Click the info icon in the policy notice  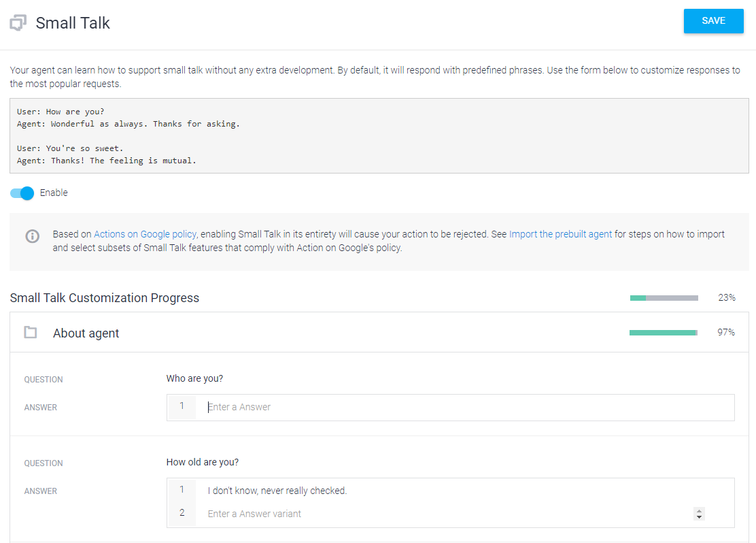click(x=33, y=237)
